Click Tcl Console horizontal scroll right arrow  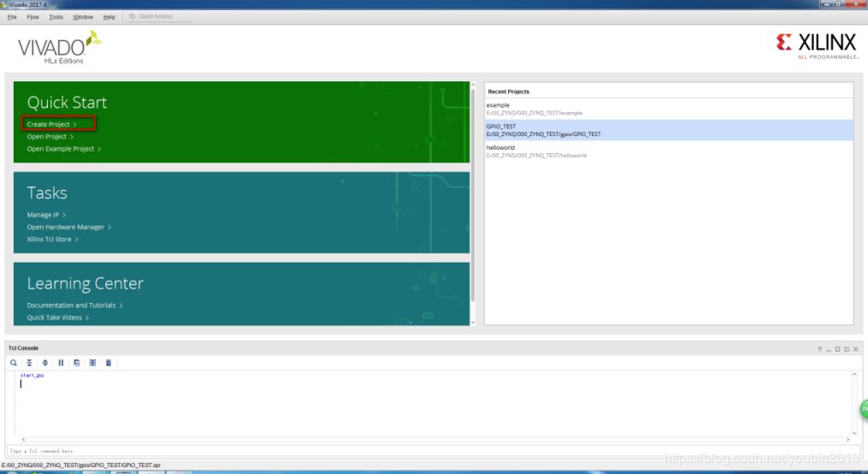pos(847,440)
